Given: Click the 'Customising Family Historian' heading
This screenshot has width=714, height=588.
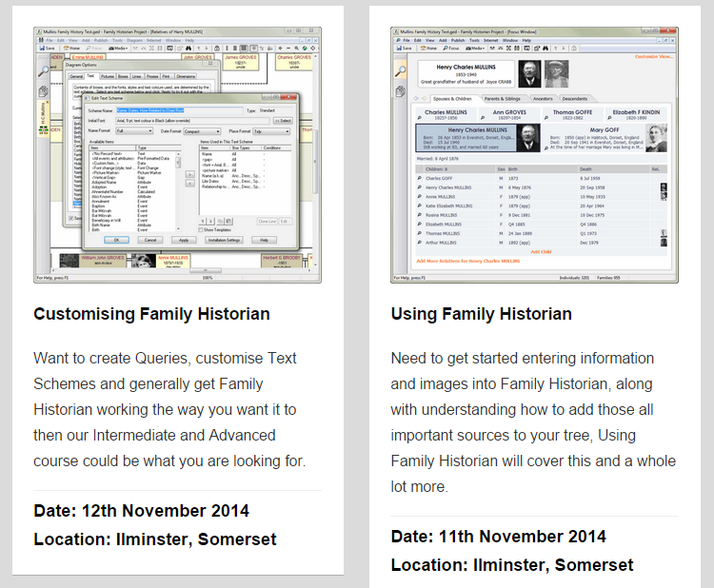Looking at the screenshot, I should [x=151, y=314].
